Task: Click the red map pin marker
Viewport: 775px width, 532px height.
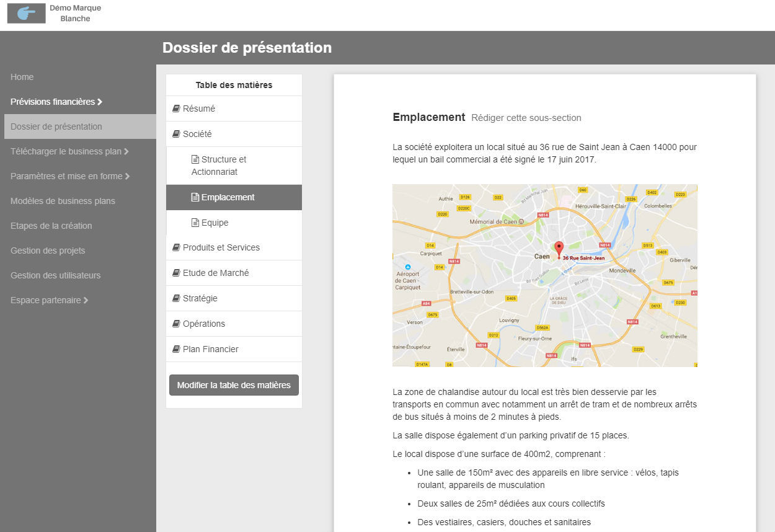Action: click(559, 249)
